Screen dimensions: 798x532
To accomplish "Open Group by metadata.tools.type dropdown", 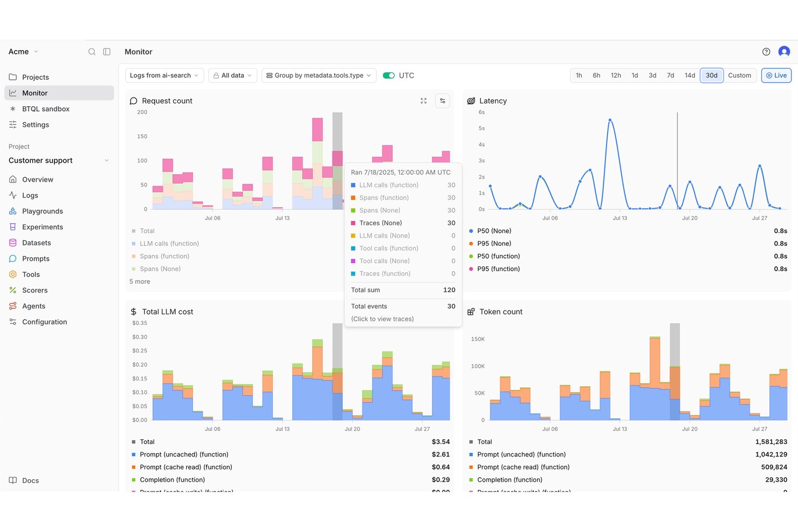I will (319, 75).
